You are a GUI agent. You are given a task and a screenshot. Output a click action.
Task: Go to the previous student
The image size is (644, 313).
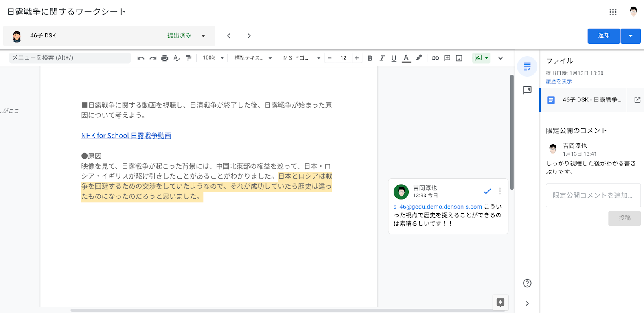point(229,36)
